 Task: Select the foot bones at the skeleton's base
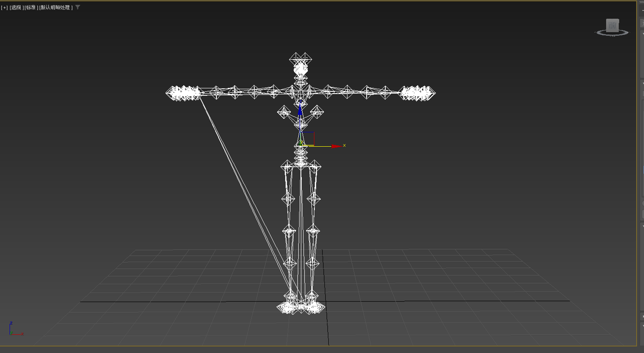(x=301, y=307)
